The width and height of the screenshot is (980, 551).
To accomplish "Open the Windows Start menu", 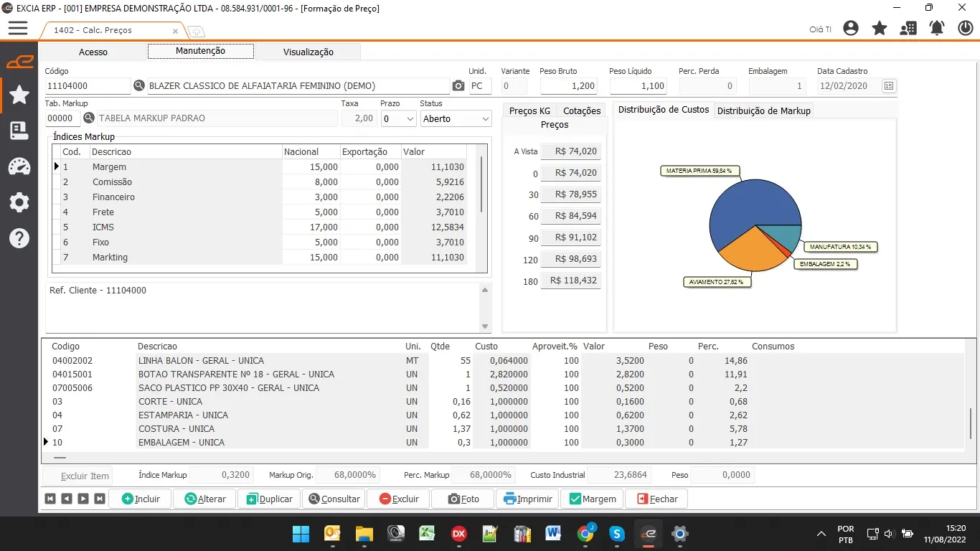I will pos(301,534).
